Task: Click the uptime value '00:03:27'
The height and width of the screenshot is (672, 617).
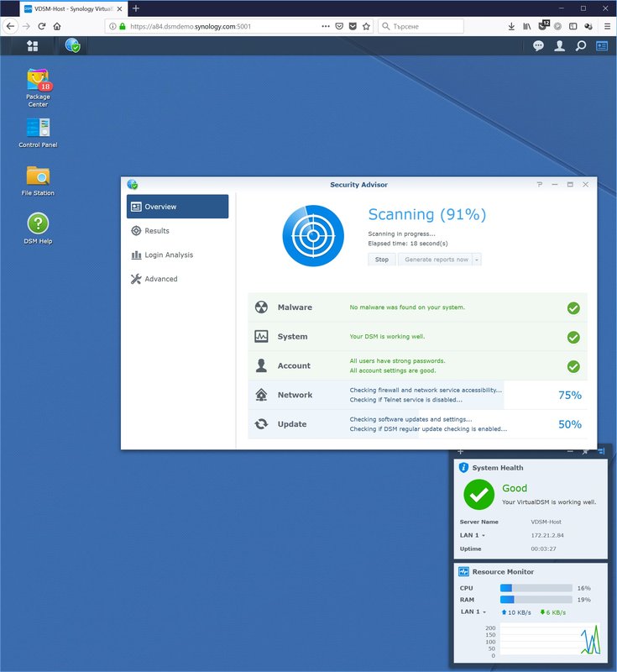Action: [543, 549]
